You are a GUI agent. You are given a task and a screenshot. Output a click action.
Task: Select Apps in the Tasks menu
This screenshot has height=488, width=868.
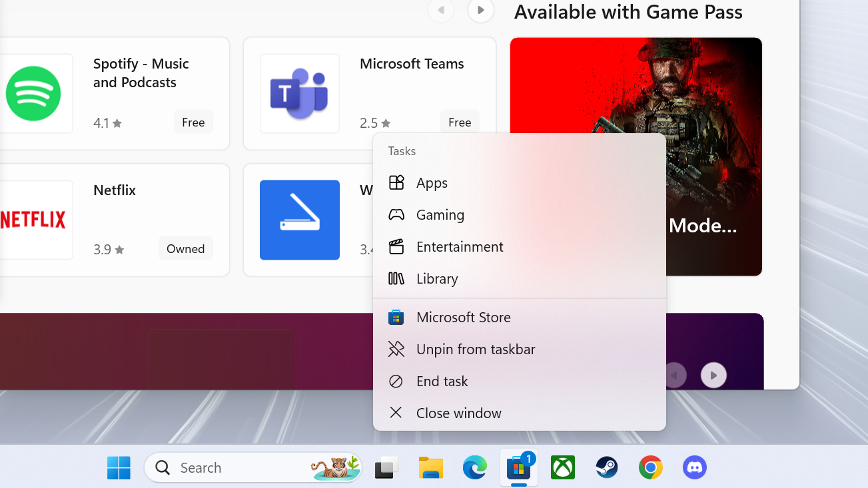[x=432, y=182]
